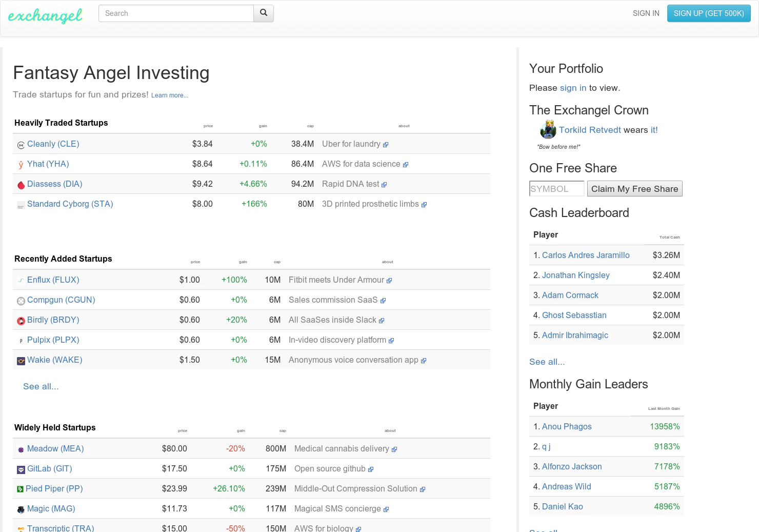Open the Learn more... link
Image resolution: width=759 pixels, height=532 pixels.
coord(170,95)
